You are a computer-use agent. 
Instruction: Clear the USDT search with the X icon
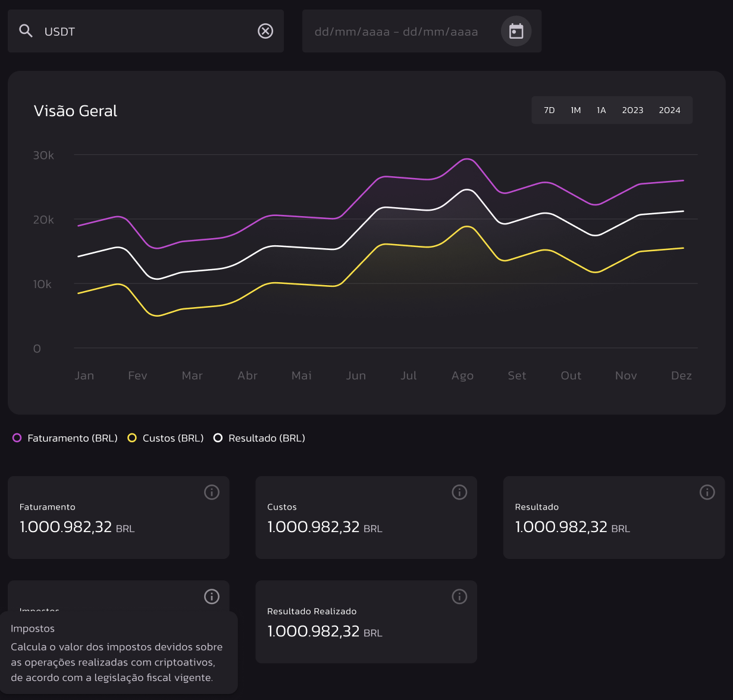(265, 31)
